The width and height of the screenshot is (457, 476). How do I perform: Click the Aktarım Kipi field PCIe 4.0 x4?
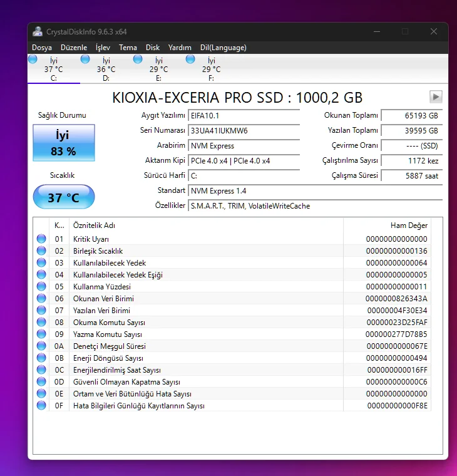(244, 160)
